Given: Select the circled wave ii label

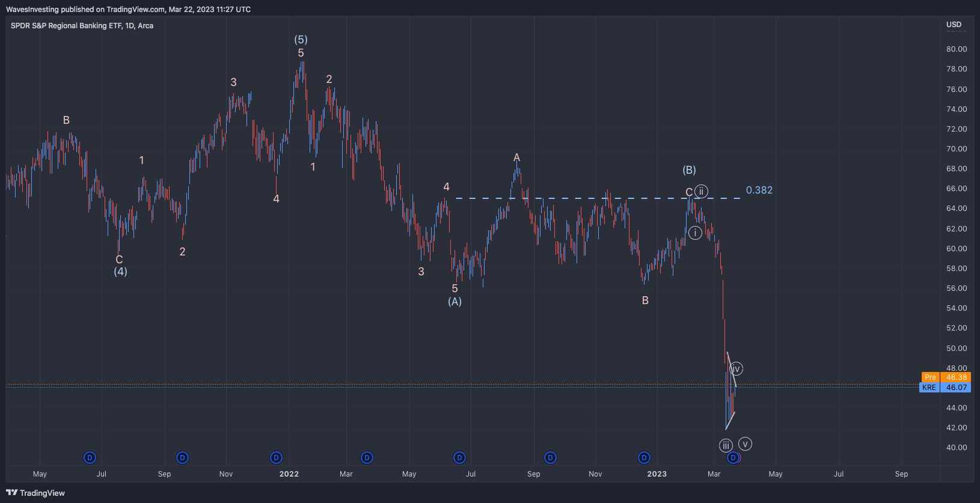Looking at the screenshot, I should 701,192.
